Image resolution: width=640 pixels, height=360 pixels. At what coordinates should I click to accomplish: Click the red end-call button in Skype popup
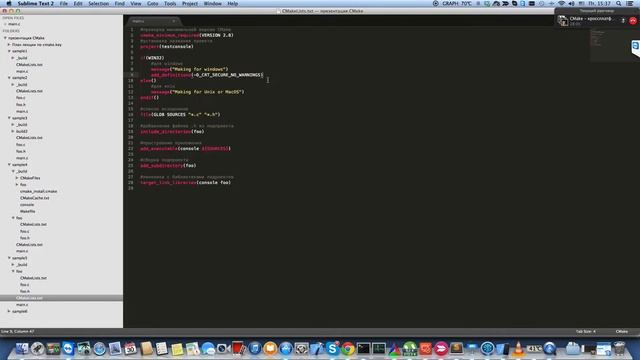pyautogui.click(x=633, y=21)
